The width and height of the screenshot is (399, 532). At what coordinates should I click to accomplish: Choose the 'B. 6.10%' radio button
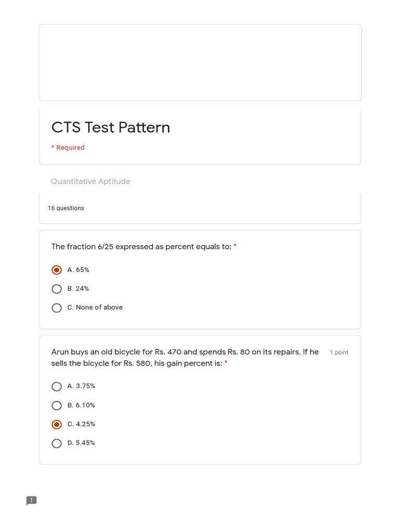tap(57, 405)
